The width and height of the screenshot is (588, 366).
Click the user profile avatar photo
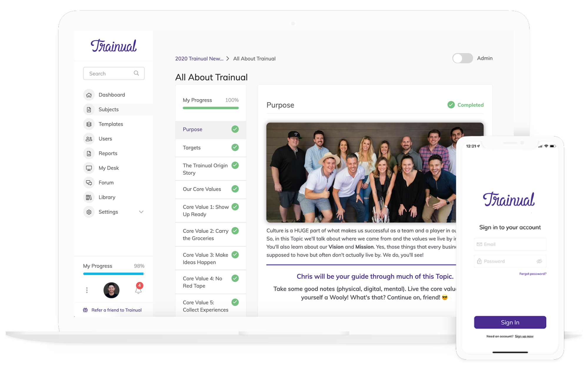tap(111, 290)
